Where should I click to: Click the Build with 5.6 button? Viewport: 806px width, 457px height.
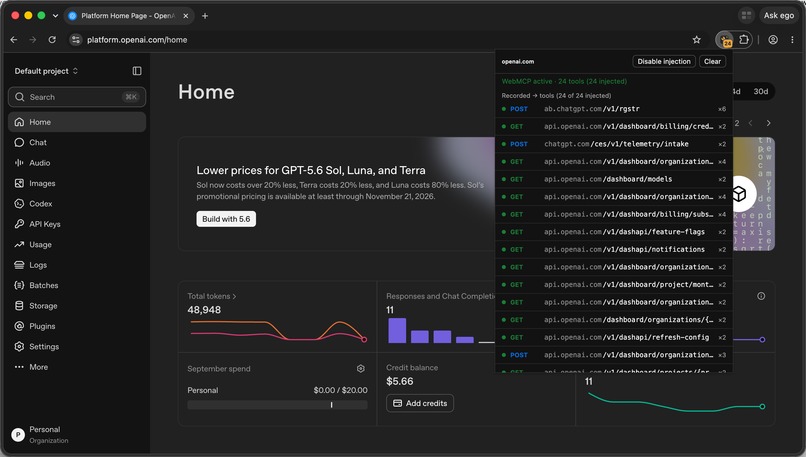pyautogui.click(x=226, y=219)
